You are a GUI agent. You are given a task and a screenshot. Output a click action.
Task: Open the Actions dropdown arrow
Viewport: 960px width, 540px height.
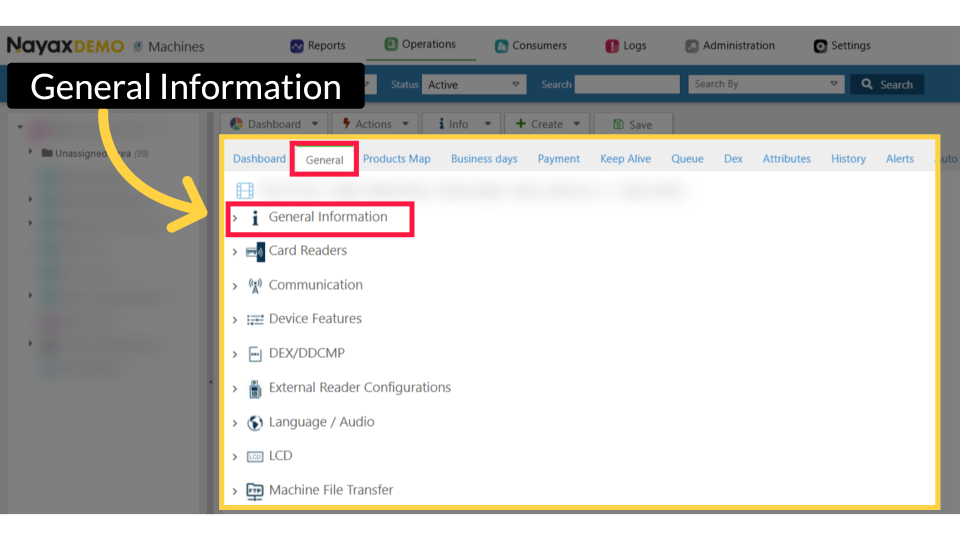pyautogui.click(x=405, y=124)
